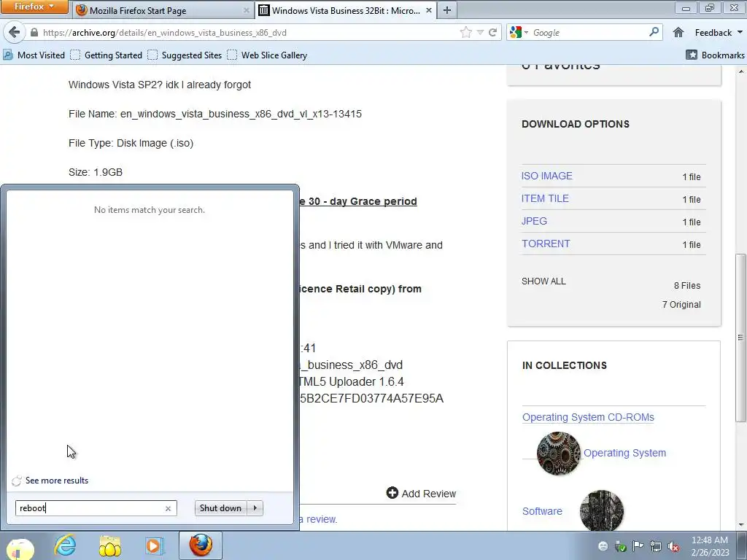This screenshot has width=747, height=560.
Task: Click the ITEM TILE download link
Action: click(x=544, y=198)
